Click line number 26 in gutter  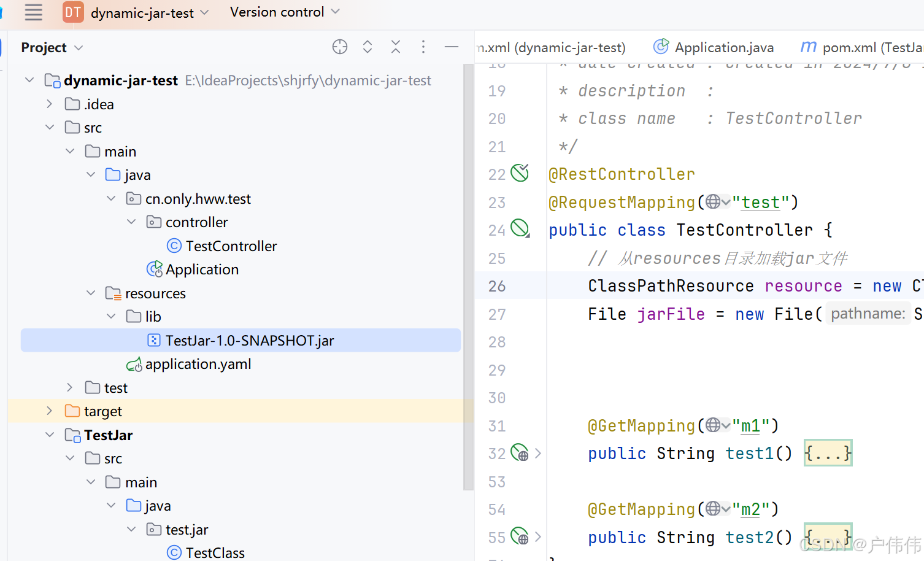point(497,286)
